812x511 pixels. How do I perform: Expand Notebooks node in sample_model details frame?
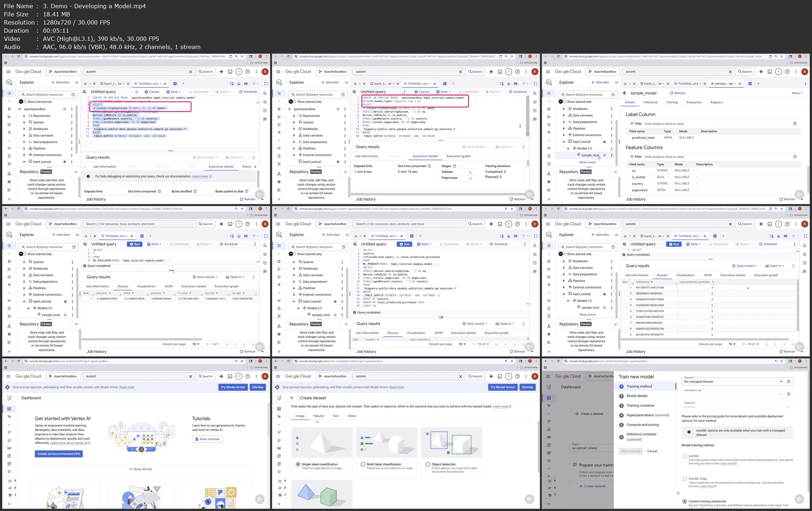(x=564, y=109)
